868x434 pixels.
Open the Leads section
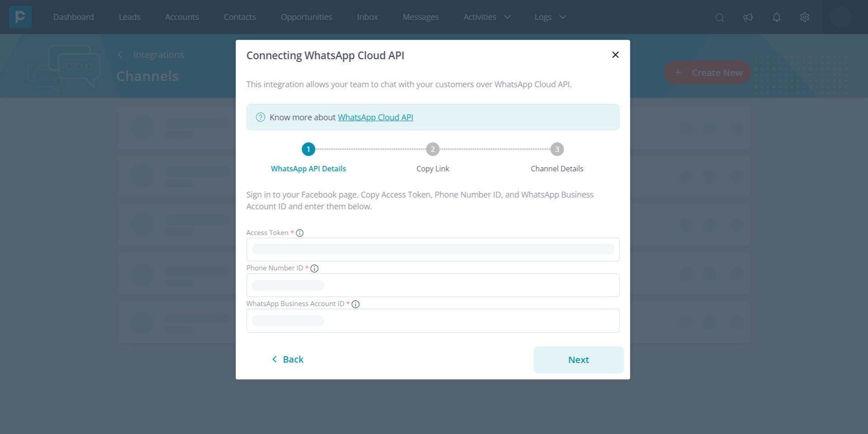[130, 17]
